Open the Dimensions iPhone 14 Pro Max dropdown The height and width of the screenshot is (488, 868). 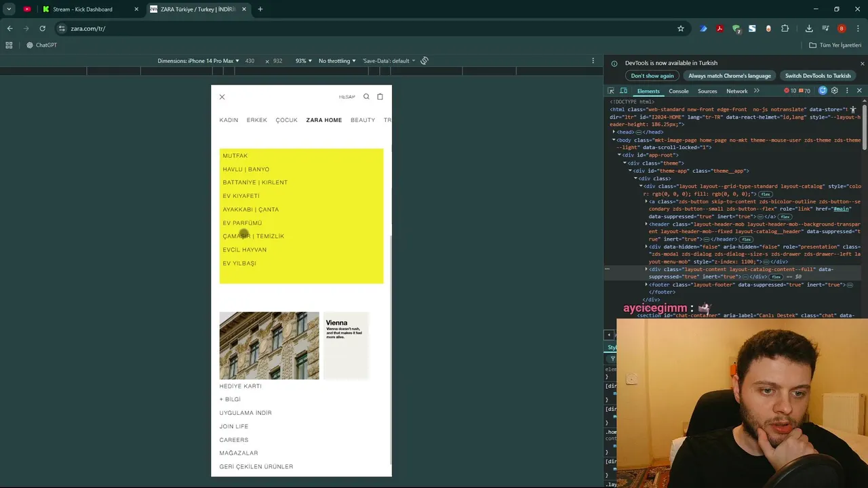pos(198,61)
